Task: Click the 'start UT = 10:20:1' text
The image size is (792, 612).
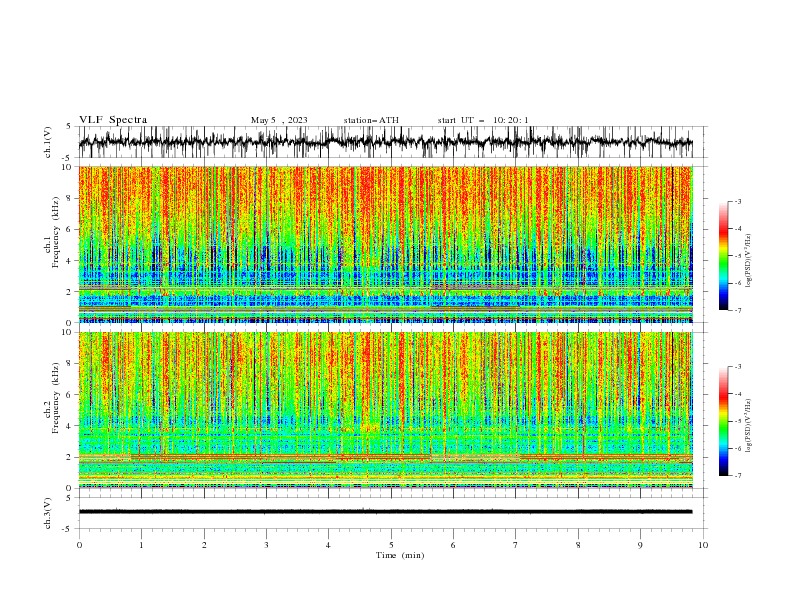Action: click(483, 120)
